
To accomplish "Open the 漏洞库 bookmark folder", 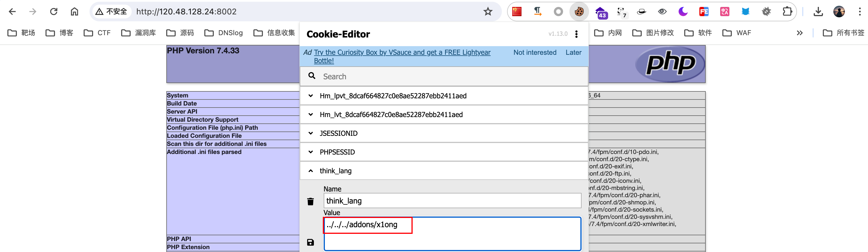I will [x=139, y=33].
